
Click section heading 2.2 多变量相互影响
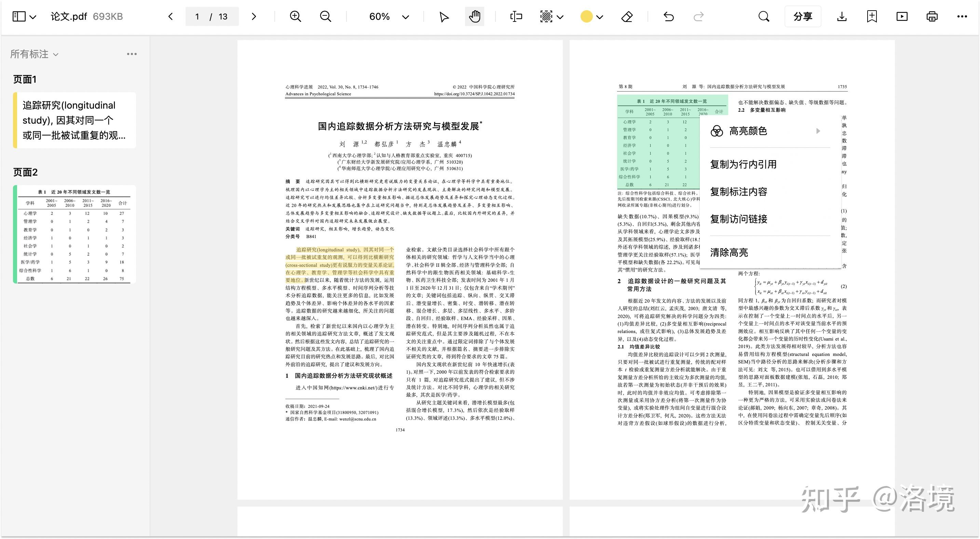[762, 110]
